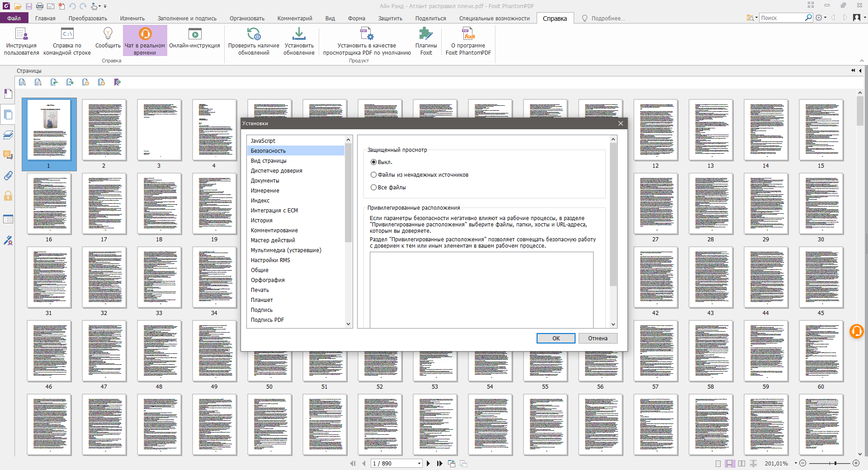The height and width of the screenshot is (470, 868).
Task: Open the Bookmarks sidebar panel icon
Action: pyautogui.click(x=8, y=94)
